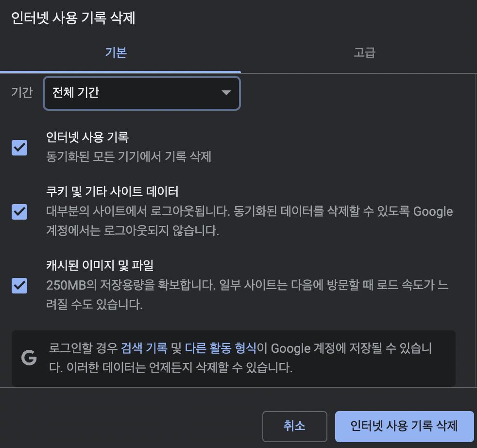
Task: Click the 취소 button
Action: [294, 426]
